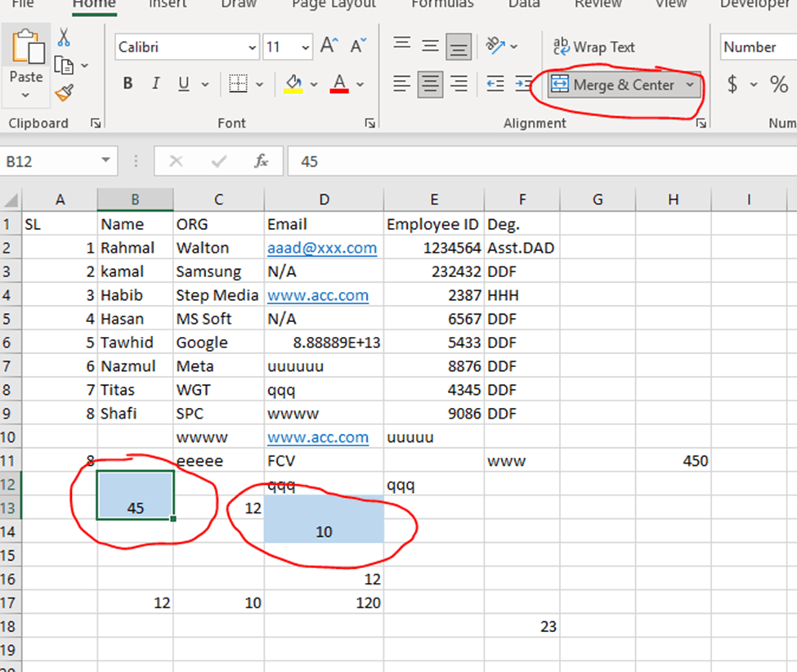This screenshot has height=672, width=797.
Task: Click the Name Box showing B12
Action: pyautogui.click(x=50, y=161)
